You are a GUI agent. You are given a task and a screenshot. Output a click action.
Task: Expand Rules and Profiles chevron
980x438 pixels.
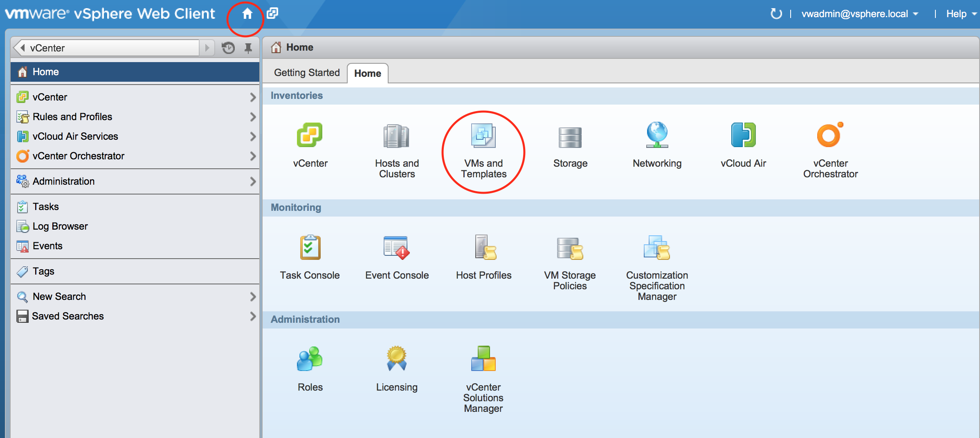(x=252, y=117)
